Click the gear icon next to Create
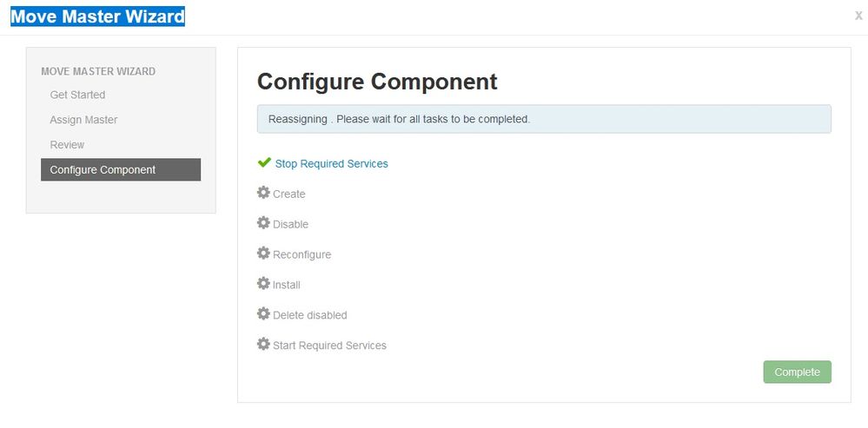 tap(263, 193)
